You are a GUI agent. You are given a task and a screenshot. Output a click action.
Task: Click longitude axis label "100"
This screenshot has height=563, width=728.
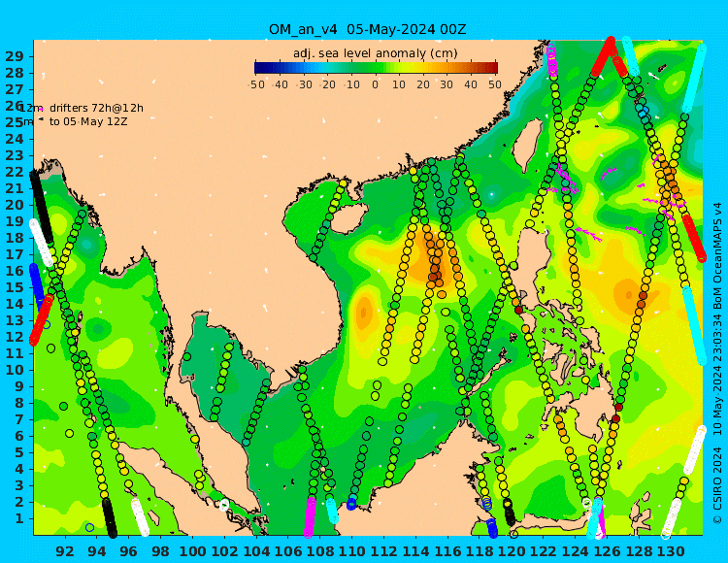tap(192, 551)
